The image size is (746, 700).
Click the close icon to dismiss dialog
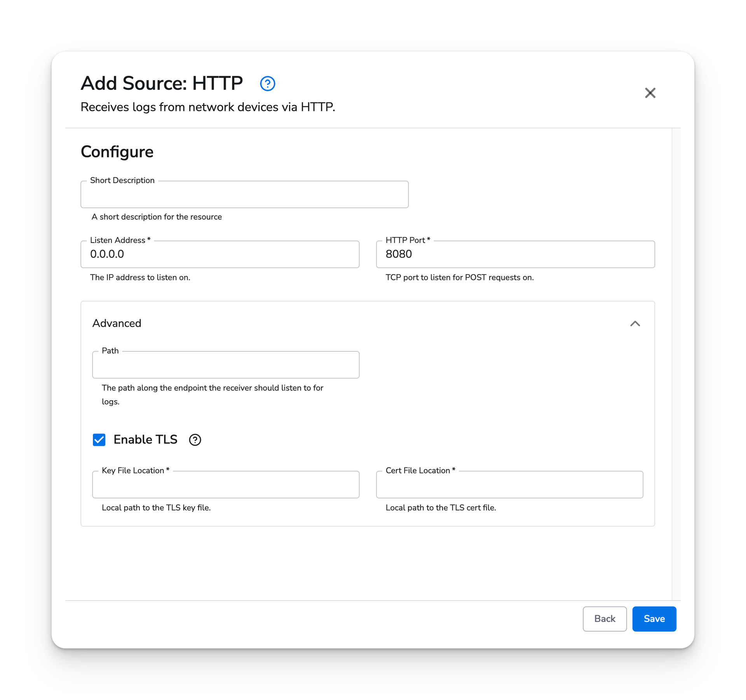(x=650, y=93)
